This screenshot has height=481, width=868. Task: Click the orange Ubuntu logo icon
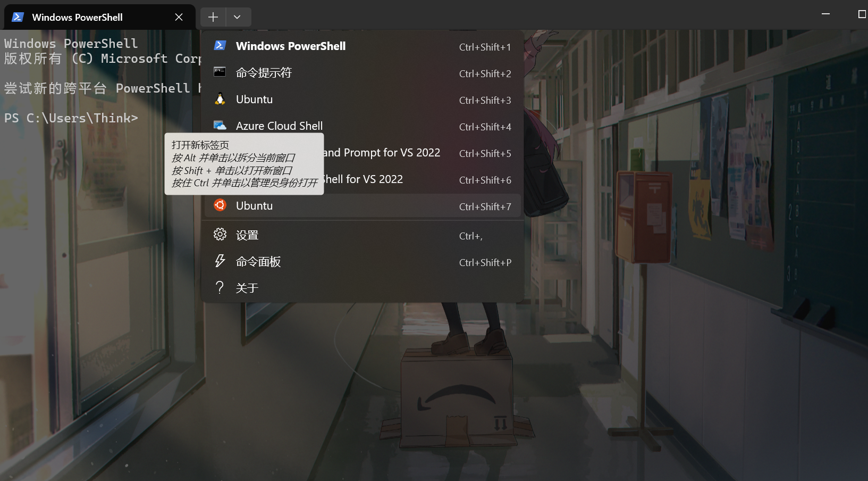pyautogui.click(x=220, y=205)
